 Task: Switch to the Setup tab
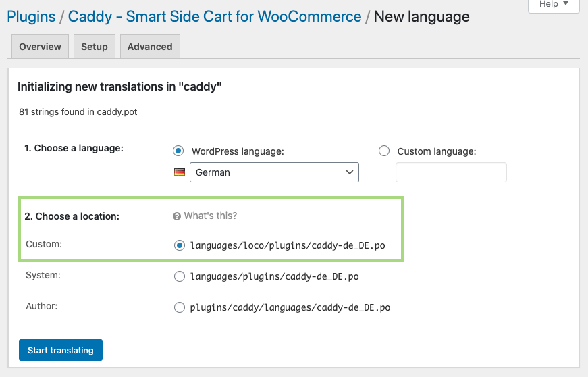[x=94, y=47]
